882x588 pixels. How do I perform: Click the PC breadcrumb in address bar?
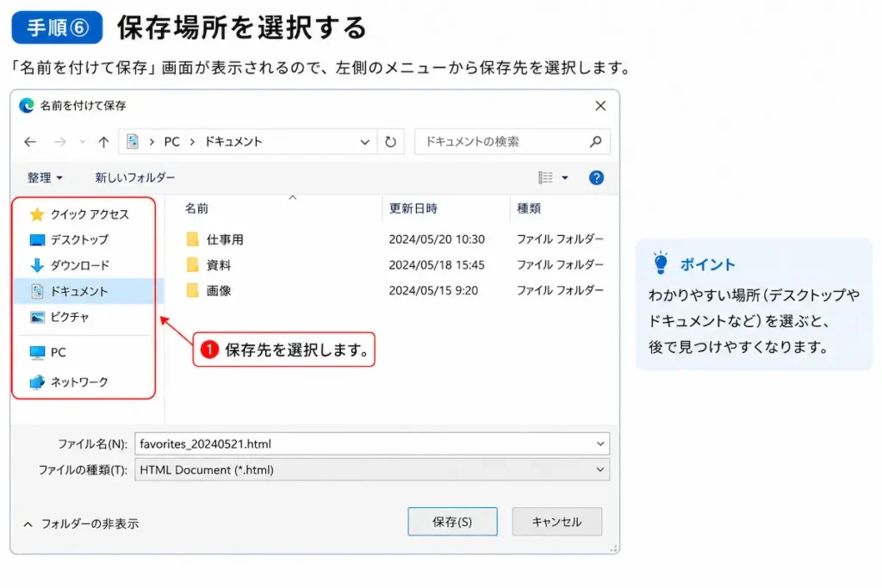click(171, 142)
